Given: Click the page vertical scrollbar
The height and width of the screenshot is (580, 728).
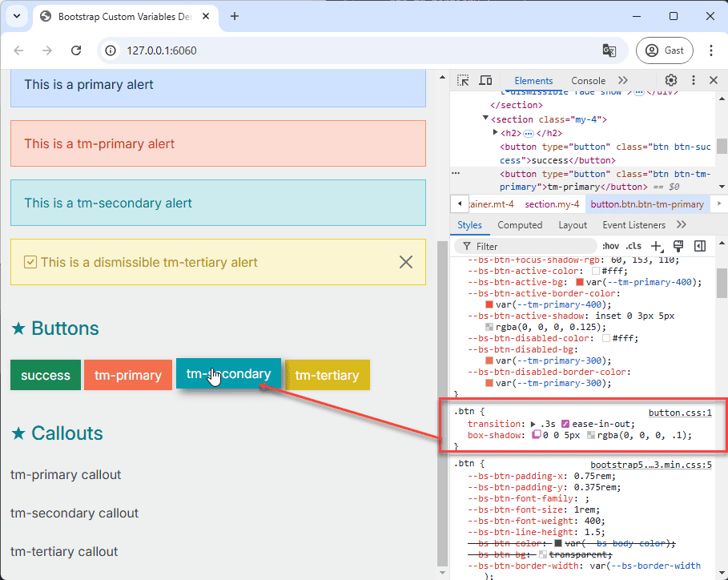Looking at the screenshot, I should (x=442, y=402).
